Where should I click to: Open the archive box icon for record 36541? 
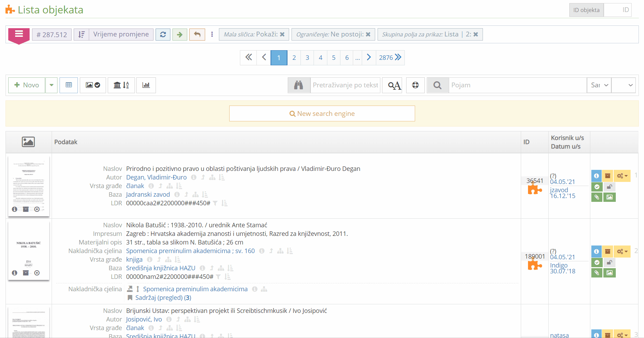click(608, 176)
